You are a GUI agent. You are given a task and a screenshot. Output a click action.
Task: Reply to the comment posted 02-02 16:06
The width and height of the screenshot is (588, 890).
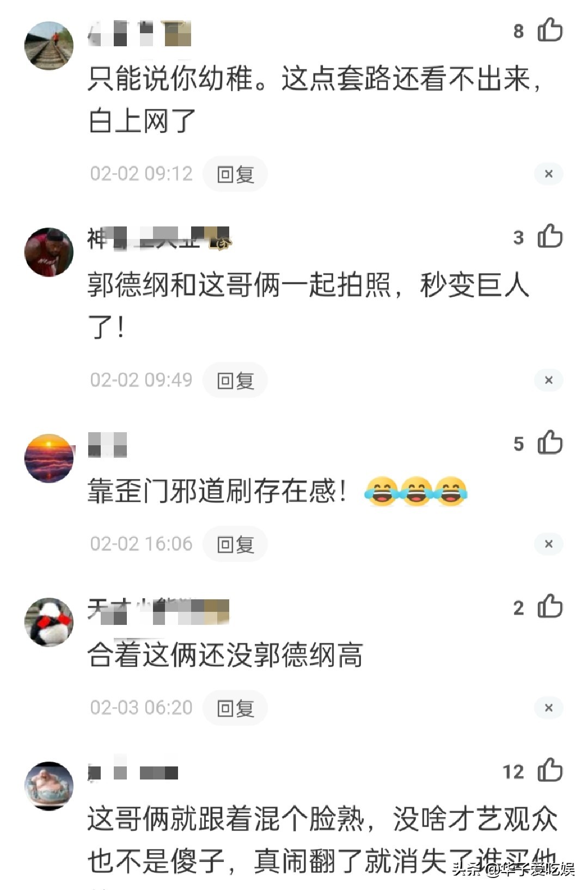[235, 544]
